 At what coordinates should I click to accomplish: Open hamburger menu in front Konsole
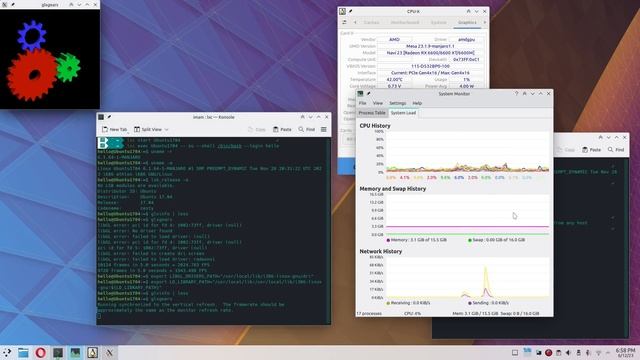coord(324,129)
